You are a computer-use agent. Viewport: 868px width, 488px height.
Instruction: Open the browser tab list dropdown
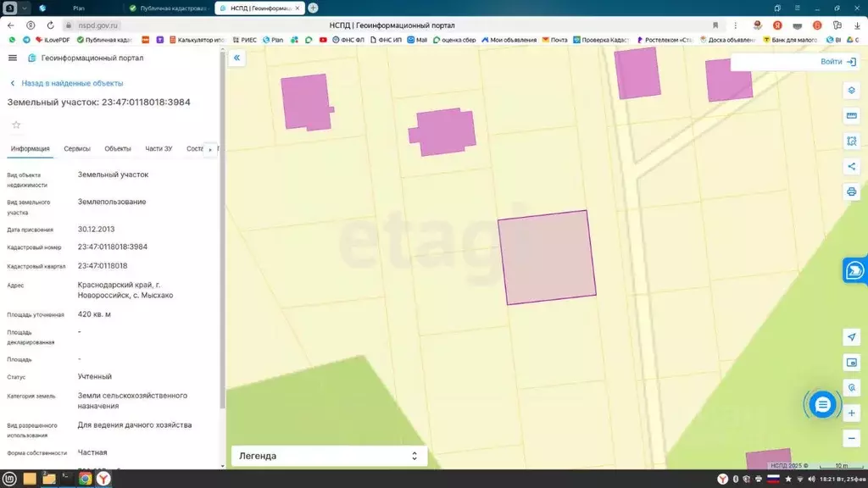point(25,8)
